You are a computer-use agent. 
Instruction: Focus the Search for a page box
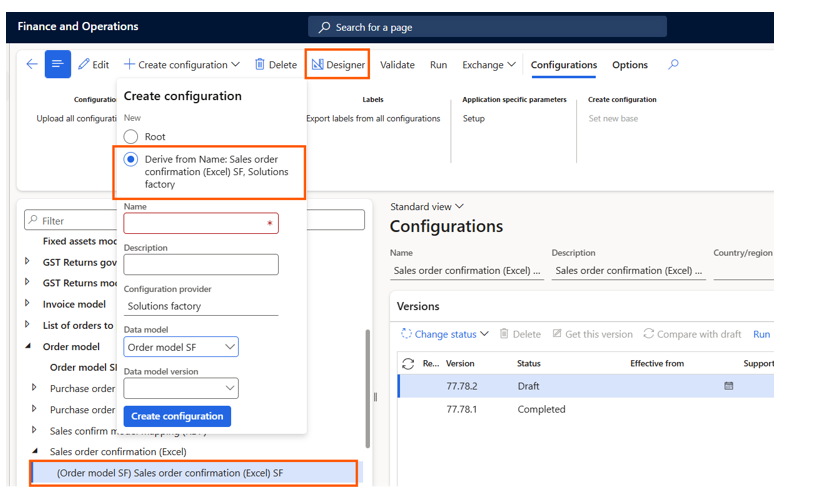(487, 27)
